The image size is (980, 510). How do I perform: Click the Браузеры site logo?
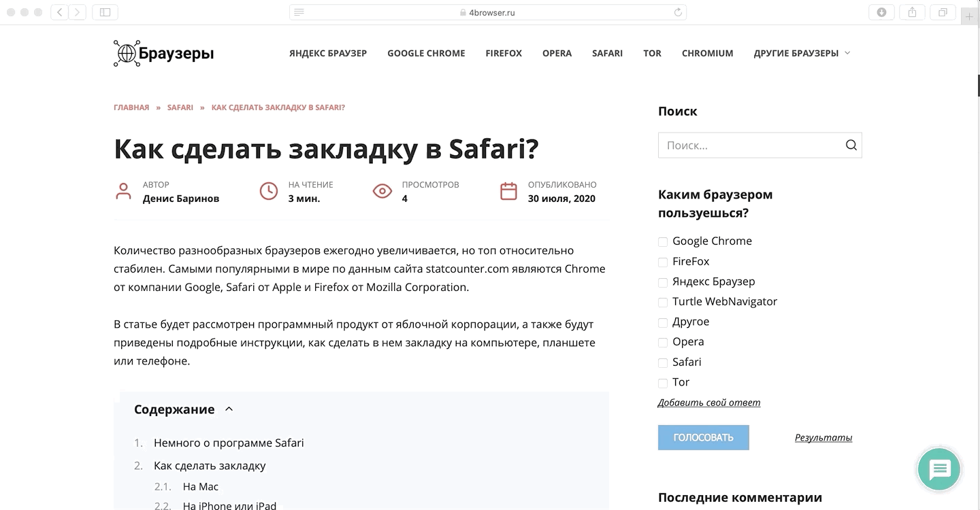[x=163, y=53]
